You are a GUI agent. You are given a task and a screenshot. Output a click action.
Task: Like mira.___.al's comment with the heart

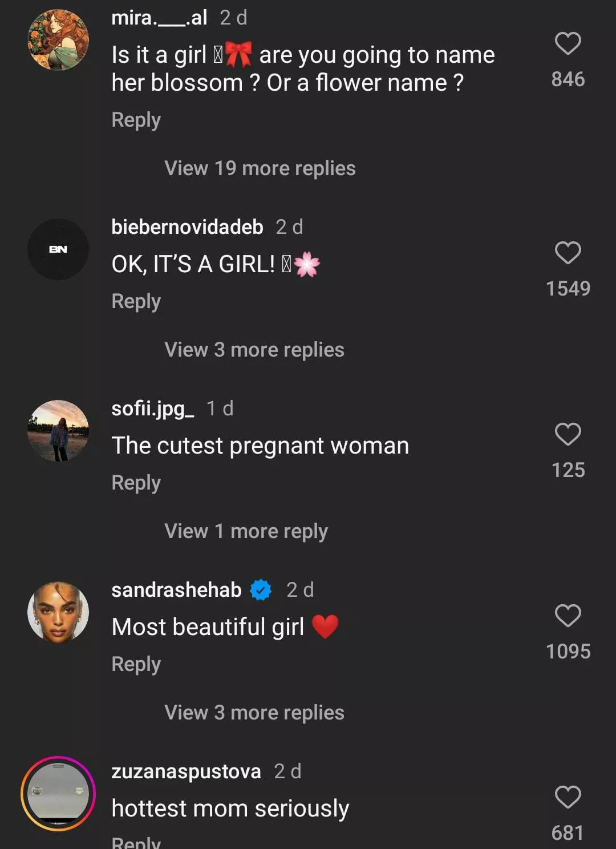(568, 44)
